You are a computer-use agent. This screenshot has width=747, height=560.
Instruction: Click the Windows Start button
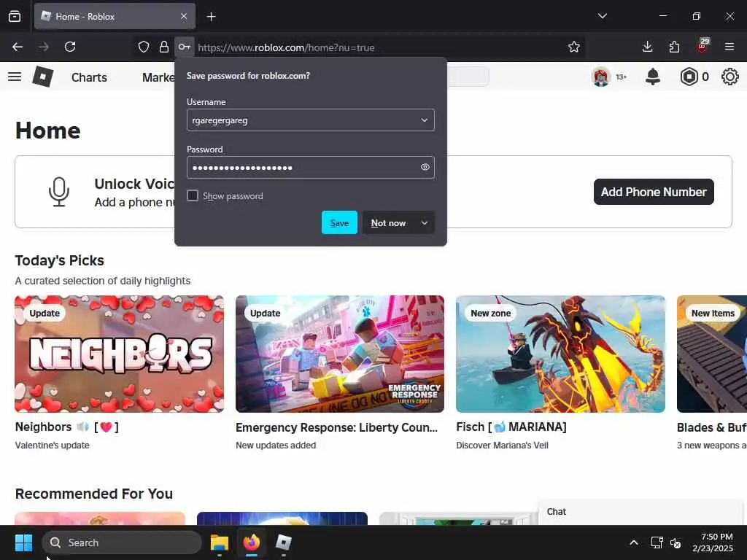(23, 542)
